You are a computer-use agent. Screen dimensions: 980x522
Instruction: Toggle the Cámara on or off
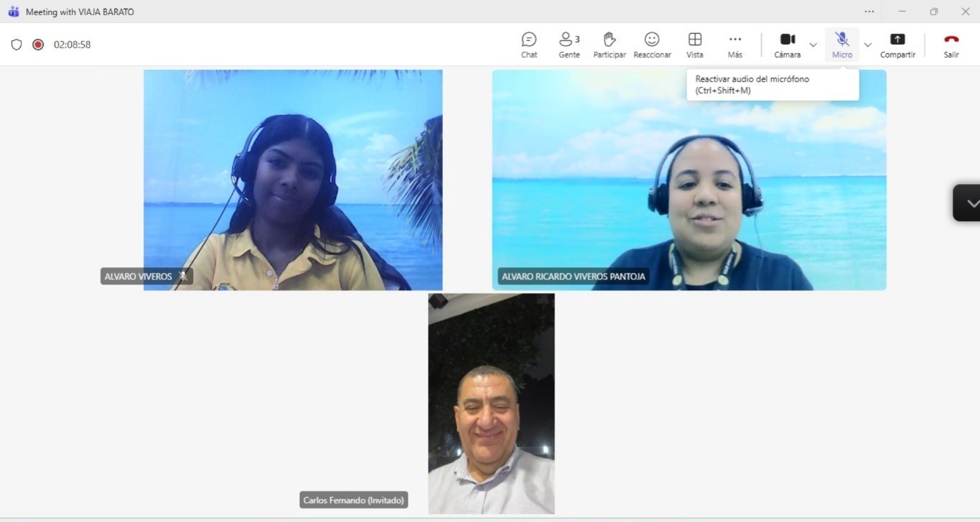[788, 45]
